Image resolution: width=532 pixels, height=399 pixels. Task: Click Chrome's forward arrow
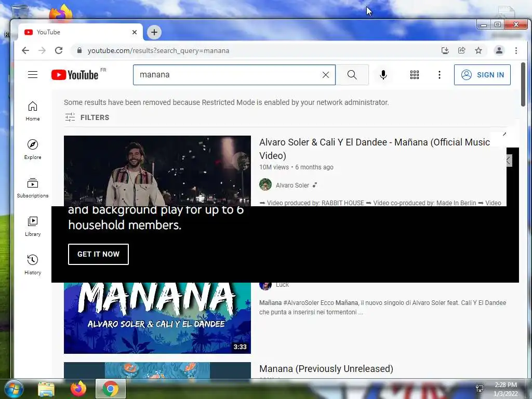click(x=42, y=50)
